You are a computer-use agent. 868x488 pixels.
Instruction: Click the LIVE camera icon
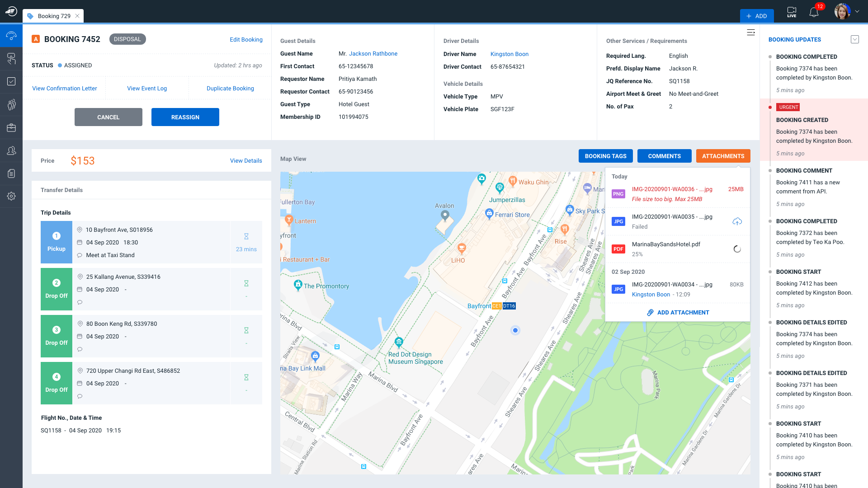coord(792,12)
